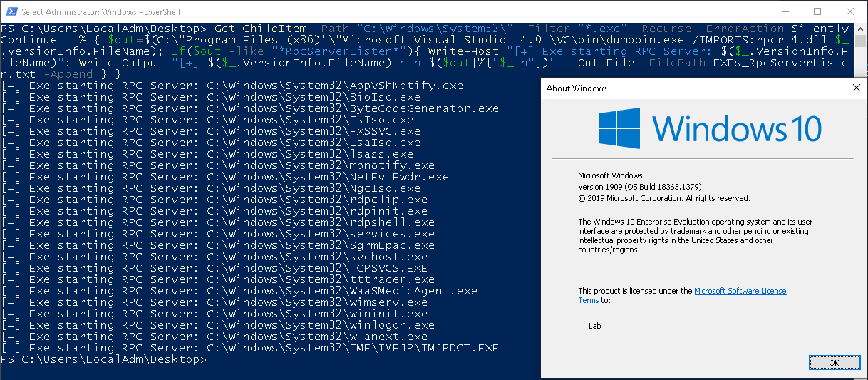
Task: Click the TCPSVCS.EXE output line
Action: (x=215, y=268)
